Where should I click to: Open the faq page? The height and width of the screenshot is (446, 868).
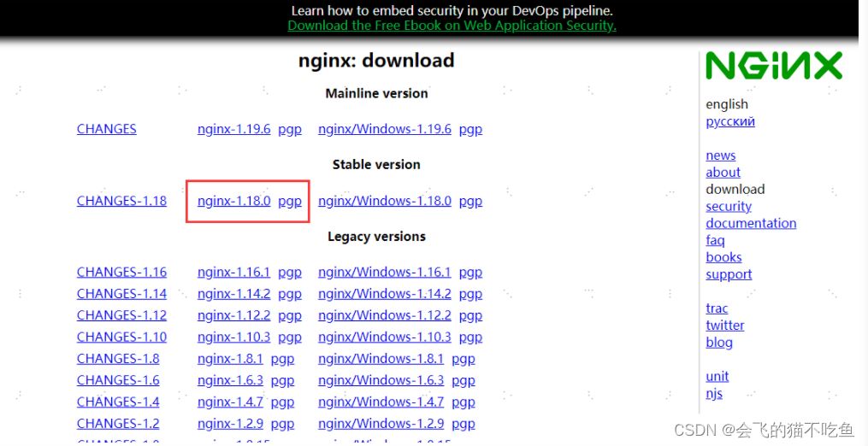coord(715,241)
